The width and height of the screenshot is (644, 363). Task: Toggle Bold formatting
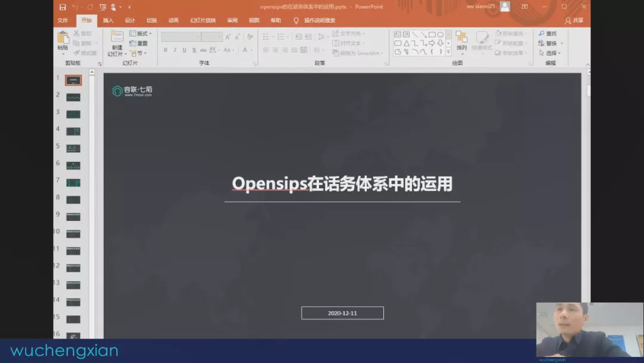[x=166, y=50]
